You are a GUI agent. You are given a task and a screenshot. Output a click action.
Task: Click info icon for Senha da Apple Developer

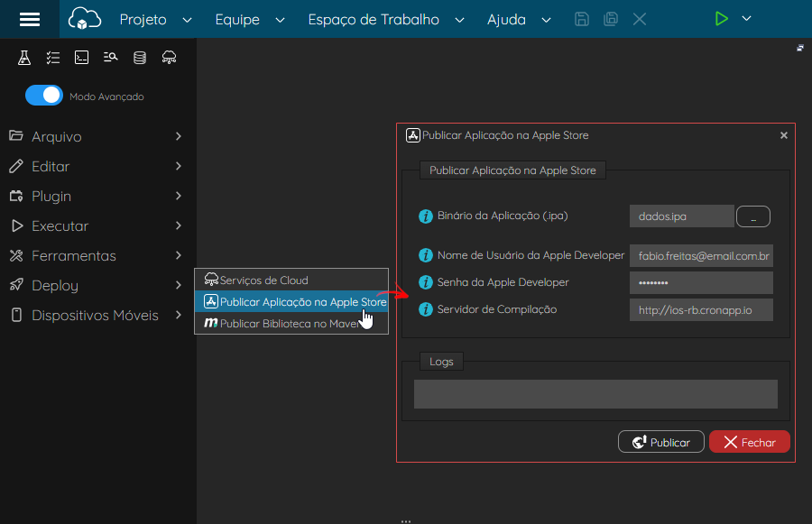(x=426, y=282)
